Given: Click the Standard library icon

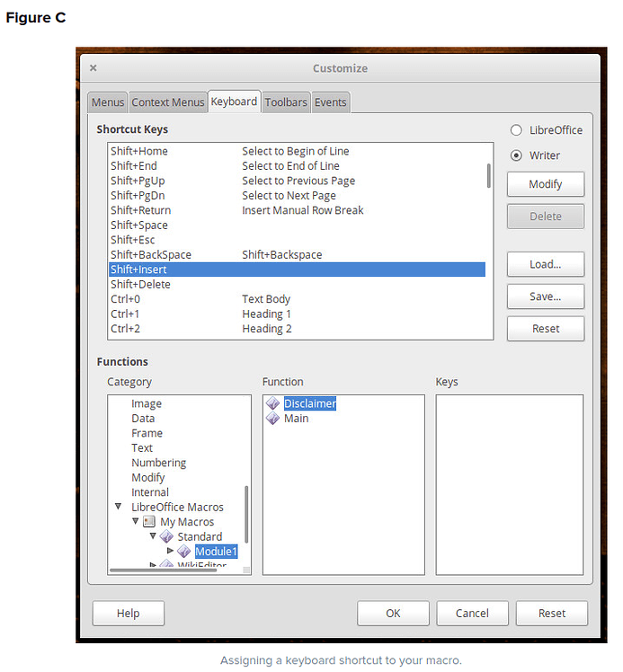Looking at the screenshot, I should click(x=166, y=536).
